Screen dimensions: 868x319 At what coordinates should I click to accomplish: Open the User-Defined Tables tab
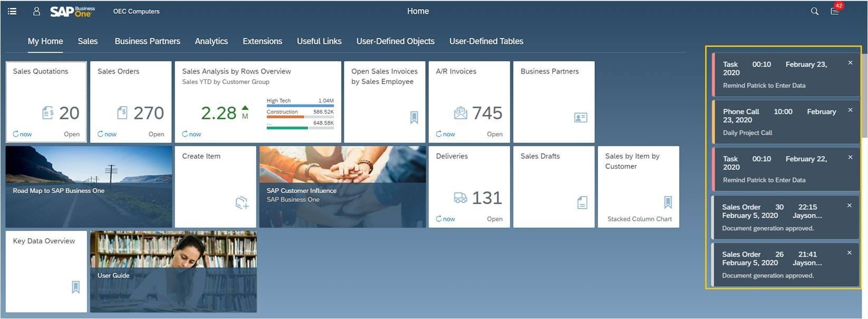486,41
